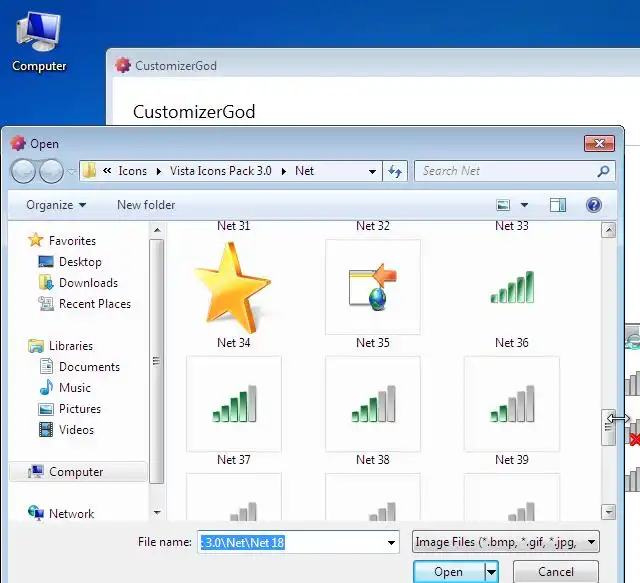
Task: Select Vista Icons Pack 3.0 breadcrumb
Action: click(220, 171)
